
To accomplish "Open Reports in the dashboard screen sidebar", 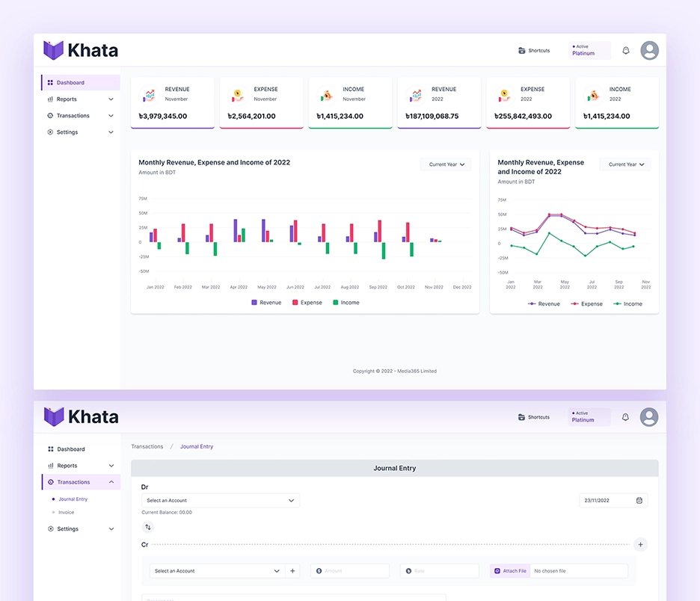I will tap(67, 99).
